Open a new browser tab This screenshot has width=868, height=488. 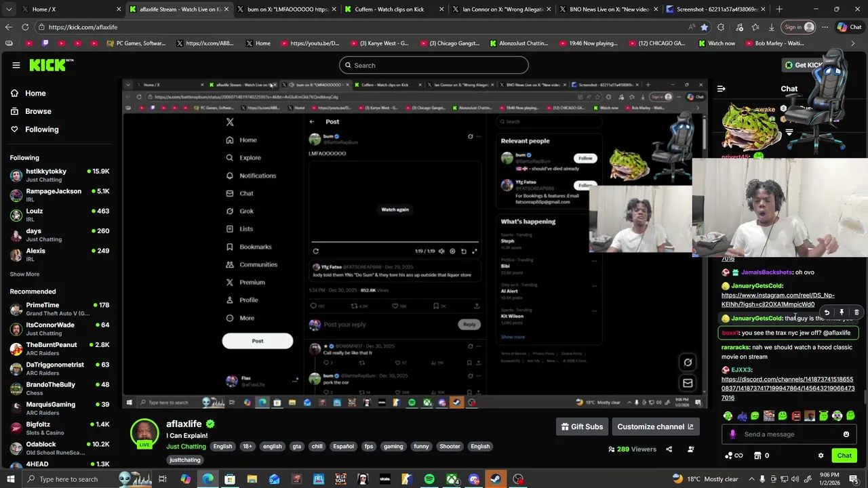[779, 9]
